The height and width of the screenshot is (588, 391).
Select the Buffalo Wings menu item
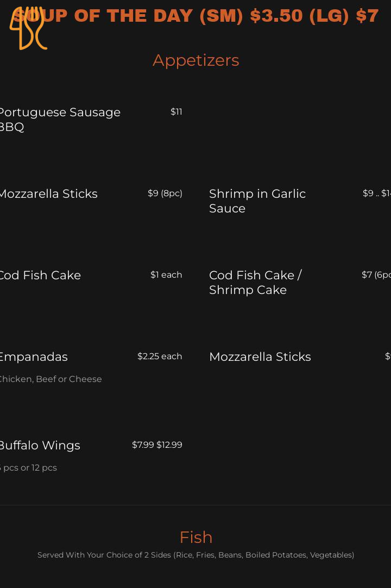tap(39, 446)
